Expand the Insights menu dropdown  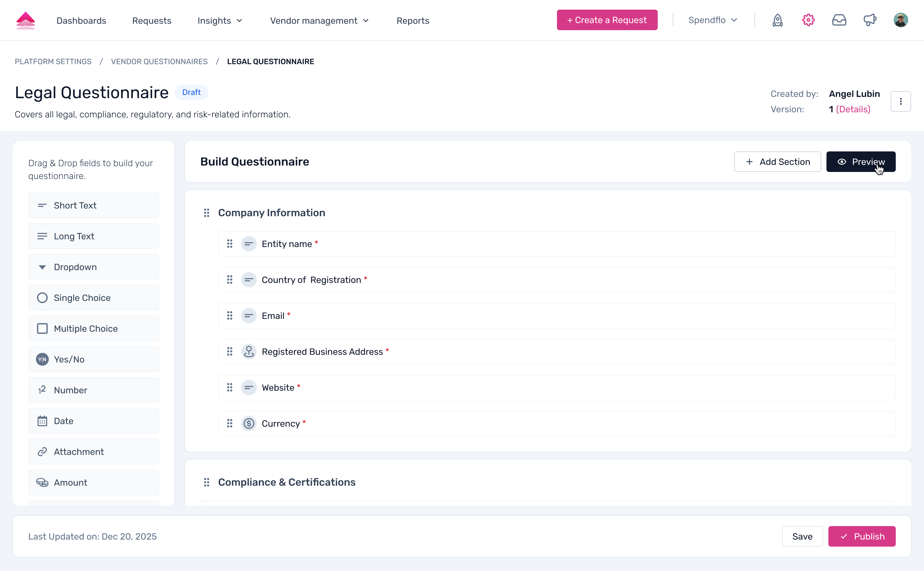[x=220, y=21]
